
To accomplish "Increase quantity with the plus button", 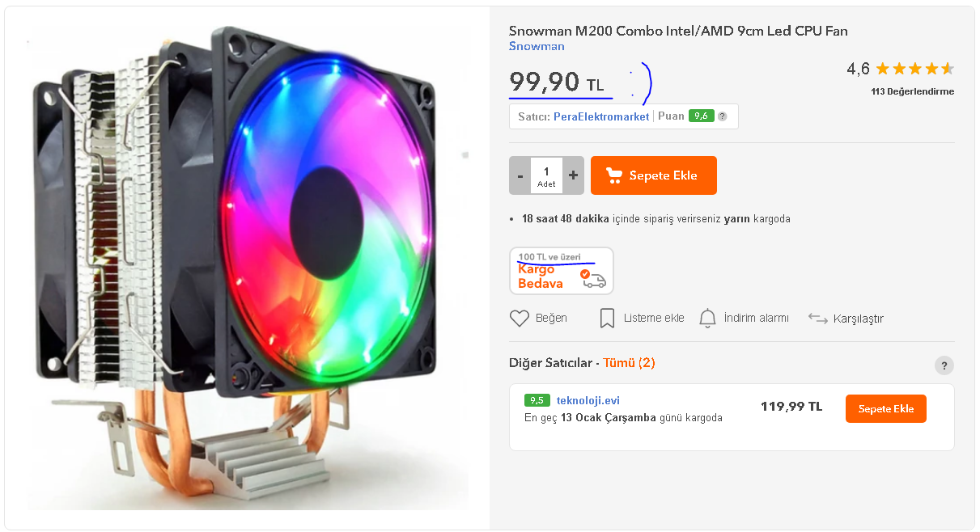I will [x=573, y=175].
